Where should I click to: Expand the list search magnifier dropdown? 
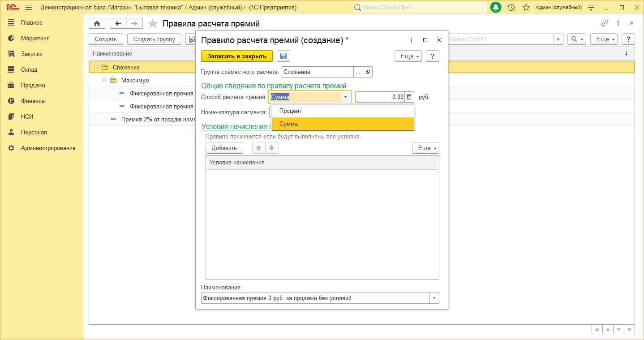coord(577,39)
